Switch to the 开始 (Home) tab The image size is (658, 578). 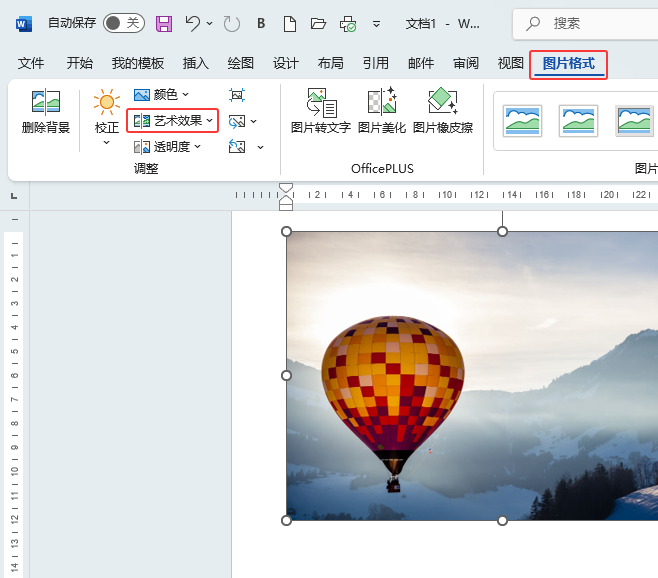point(79,63)
